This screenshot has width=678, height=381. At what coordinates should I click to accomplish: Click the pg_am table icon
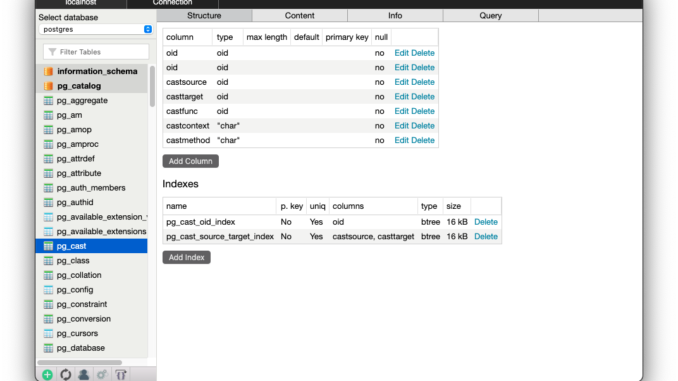pyautogui.click(x=48, y=115)
